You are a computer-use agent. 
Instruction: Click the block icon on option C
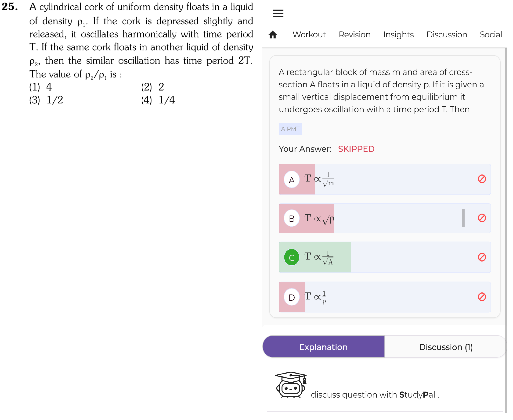pyautogui.click(x=482, y=257)
